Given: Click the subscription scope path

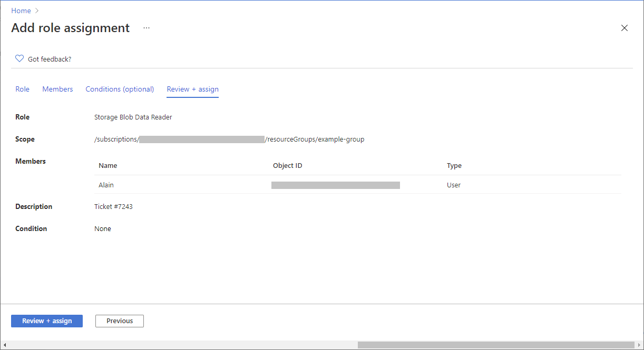Looking at the screenshot, I should tap(229, 139).
